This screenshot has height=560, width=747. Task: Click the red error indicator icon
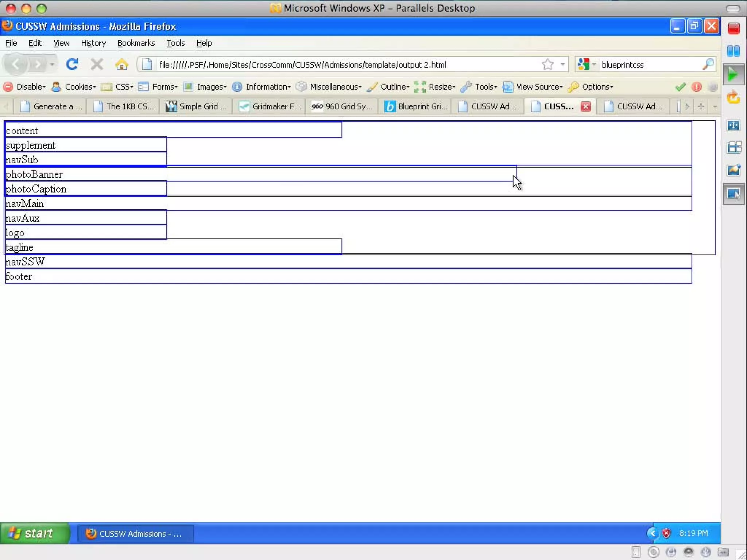click(696, 87)
